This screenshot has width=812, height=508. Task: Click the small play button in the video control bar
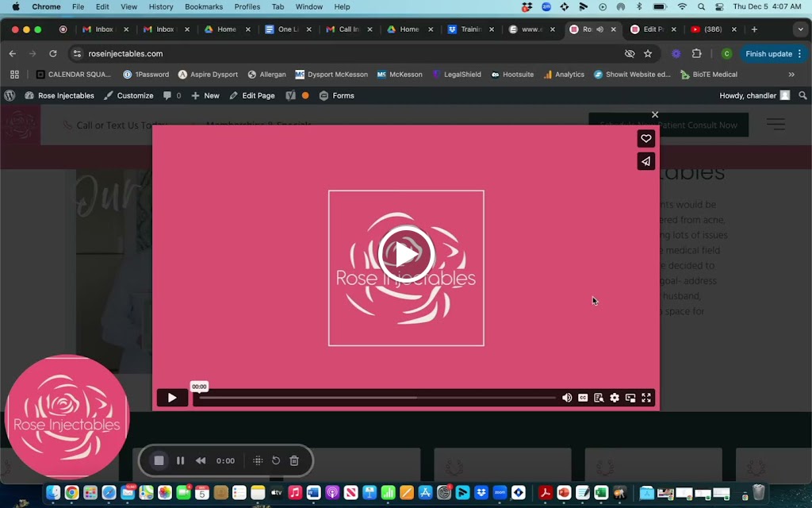pos(172,398)
